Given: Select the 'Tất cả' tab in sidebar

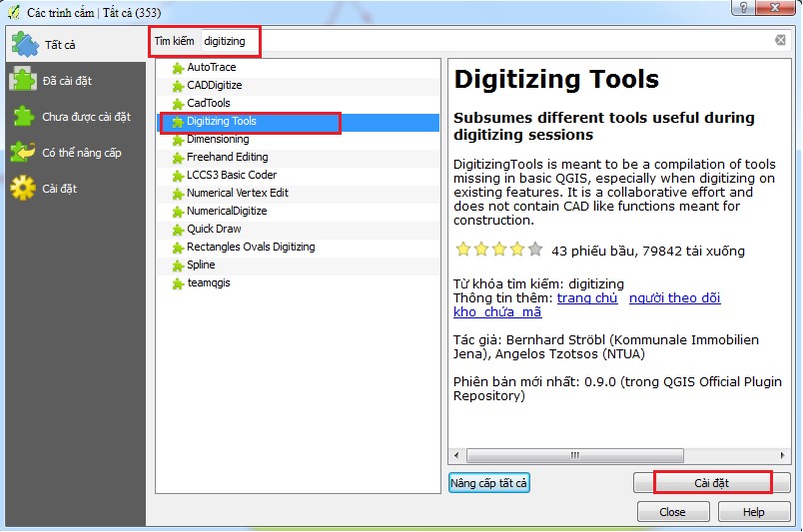Looking at the screenshot, I should point(76,45).
